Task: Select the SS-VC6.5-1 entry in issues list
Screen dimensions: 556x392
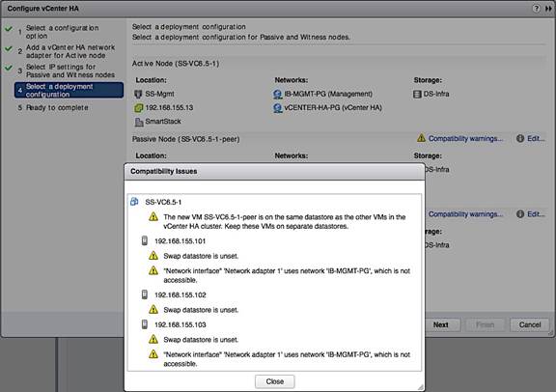Action: pos(163,202)
